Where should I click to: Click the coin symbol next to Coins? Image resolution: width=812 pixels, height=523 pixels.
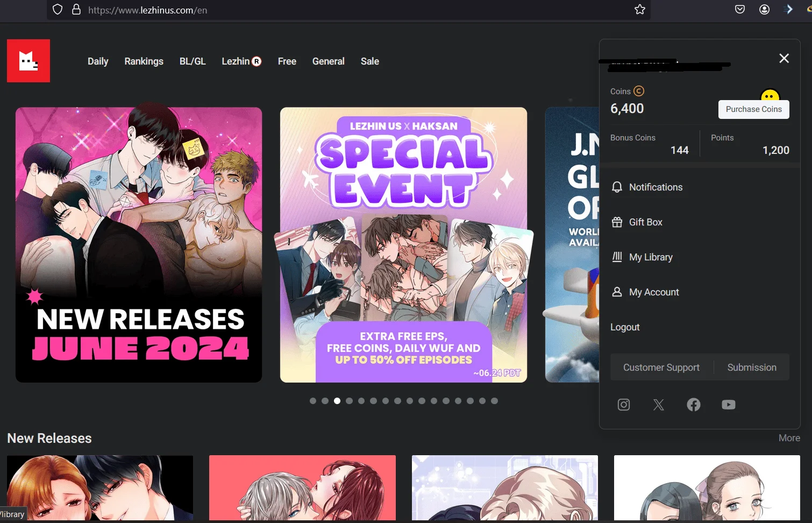point(639,91)
